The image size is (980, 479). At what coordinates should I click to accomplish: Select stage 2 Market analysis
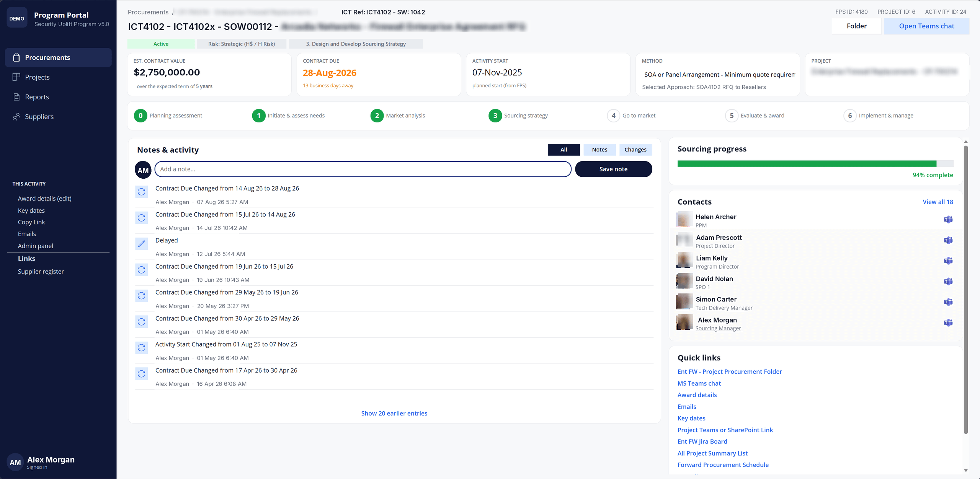(397, 116)
